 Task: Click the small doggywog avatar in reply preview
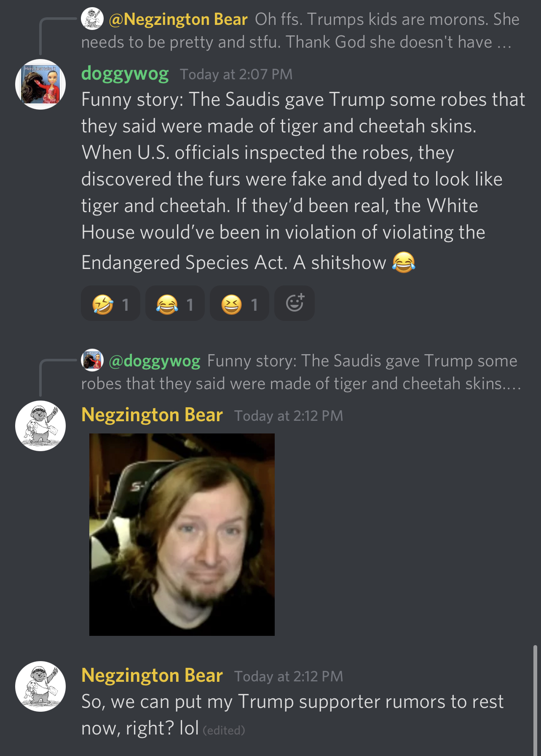92,361
